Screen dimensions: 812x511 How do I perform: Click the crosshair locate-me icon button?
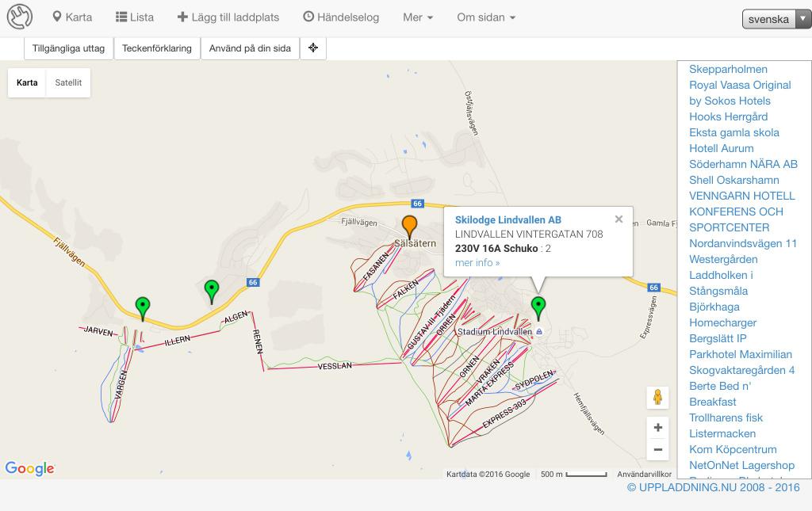313,48
